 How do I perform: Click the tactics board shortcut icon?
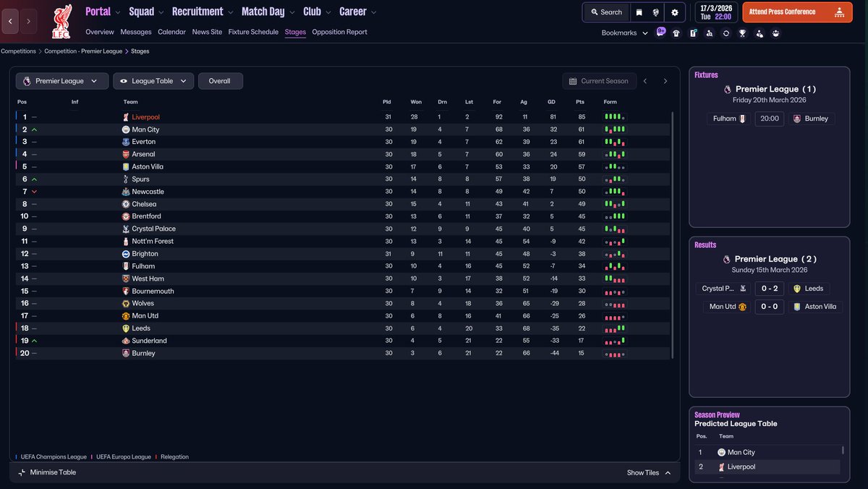click(693, 33)
